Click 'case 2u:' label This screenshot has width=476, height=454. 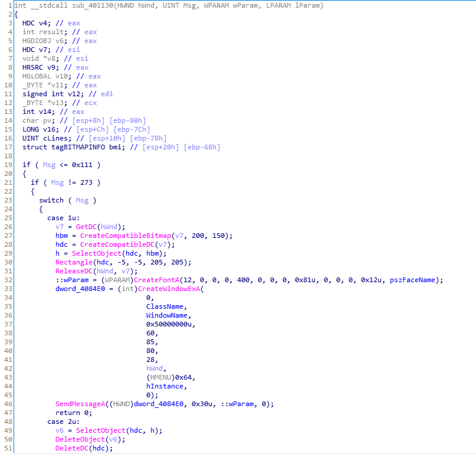(x=64, y=422)
